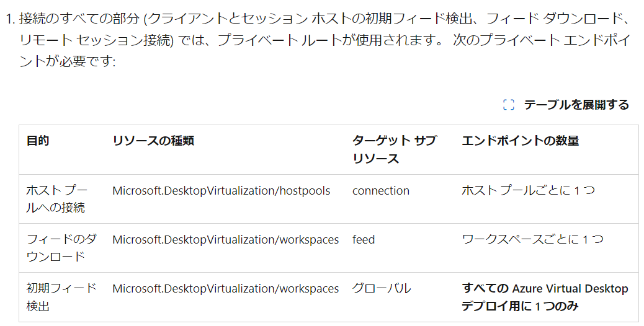Click the フィードのダウンロード cell
The height and width of the screenshot is (326, 644).
click(61, 248)
